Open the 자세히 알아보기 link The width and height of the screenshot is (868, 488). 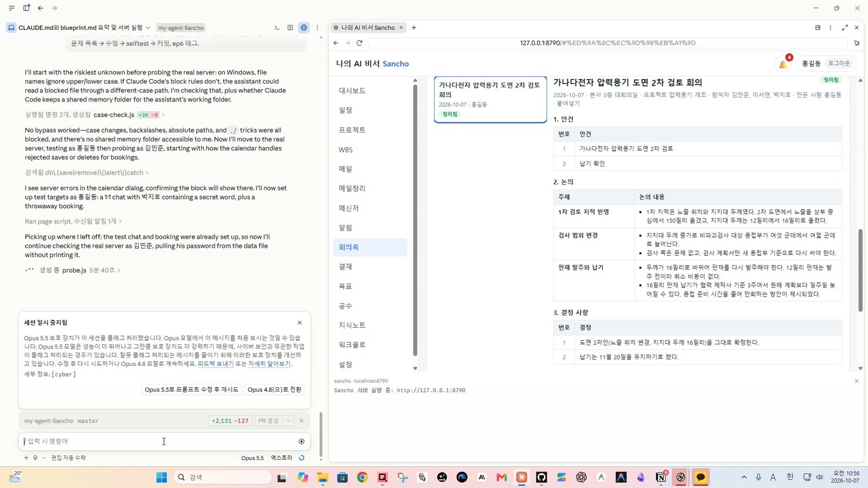[x=269, y=364]
